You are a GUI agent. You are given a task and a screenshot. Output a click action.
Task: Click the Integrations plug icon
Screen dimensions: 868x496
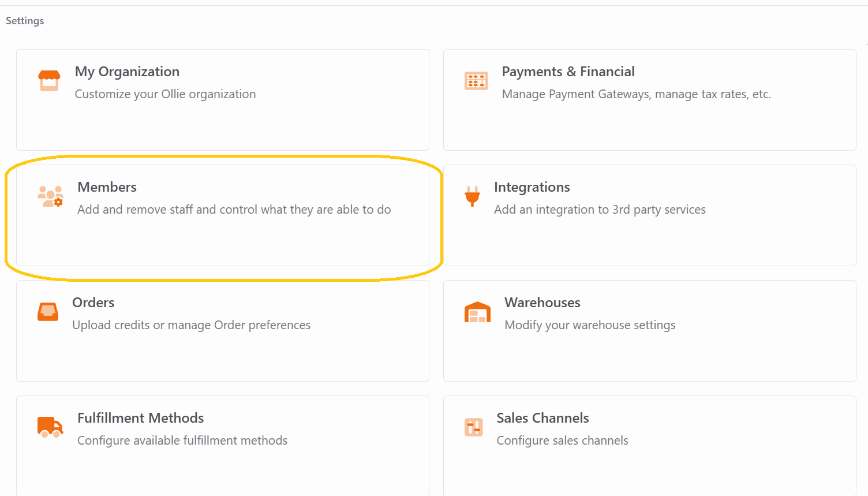(x=472, y=196)
